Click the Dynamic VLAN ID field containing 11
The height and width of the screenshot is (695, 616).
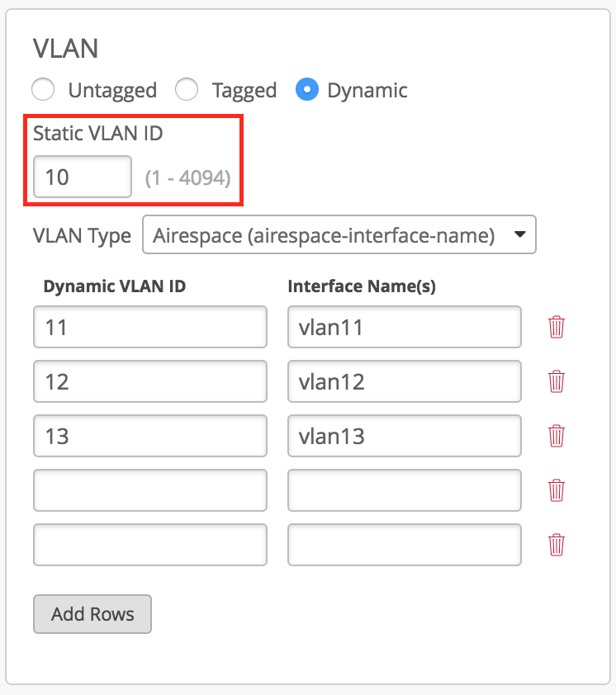[x=150, y=328]
